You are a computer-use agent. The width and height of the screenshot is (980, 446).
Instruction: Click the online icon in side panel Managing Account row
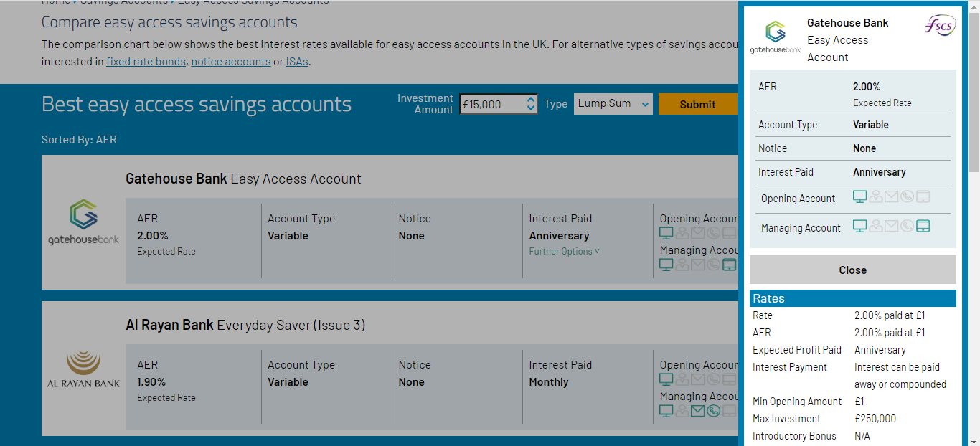(x=859, y=227)
